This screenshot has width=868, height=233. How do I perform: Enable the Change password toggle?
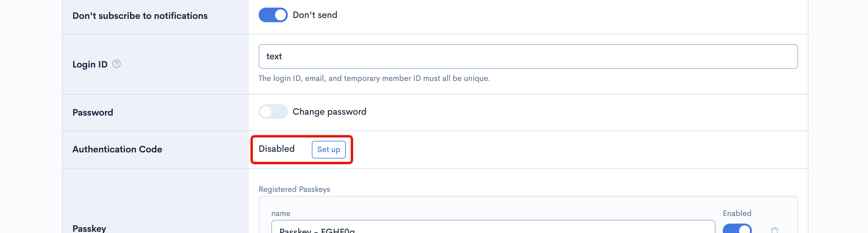pos(273,112)
